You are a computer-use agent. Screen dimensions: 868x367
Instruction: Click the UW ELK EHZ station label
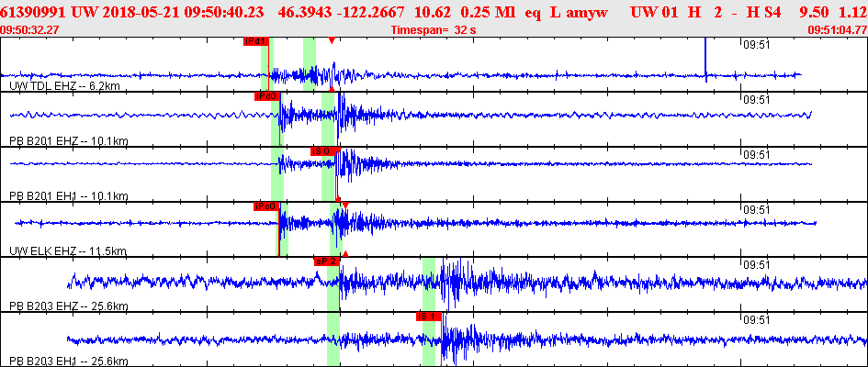click(x=68, y=251)
